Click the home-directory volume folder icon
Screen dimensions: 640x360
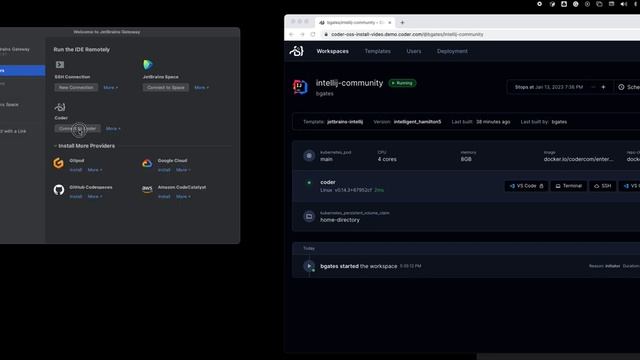click(x=309, y=216)
